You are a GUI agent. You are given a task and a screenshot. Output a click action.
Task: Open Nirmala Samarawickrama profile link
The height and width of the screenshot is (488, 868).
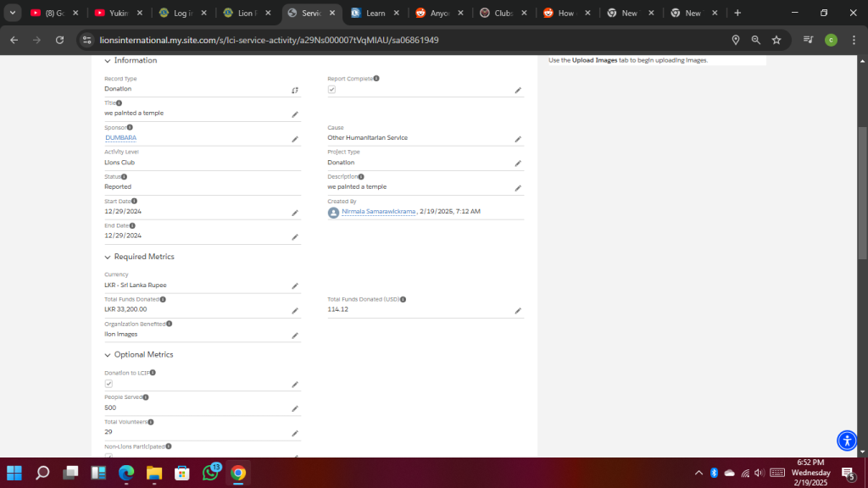379,211
